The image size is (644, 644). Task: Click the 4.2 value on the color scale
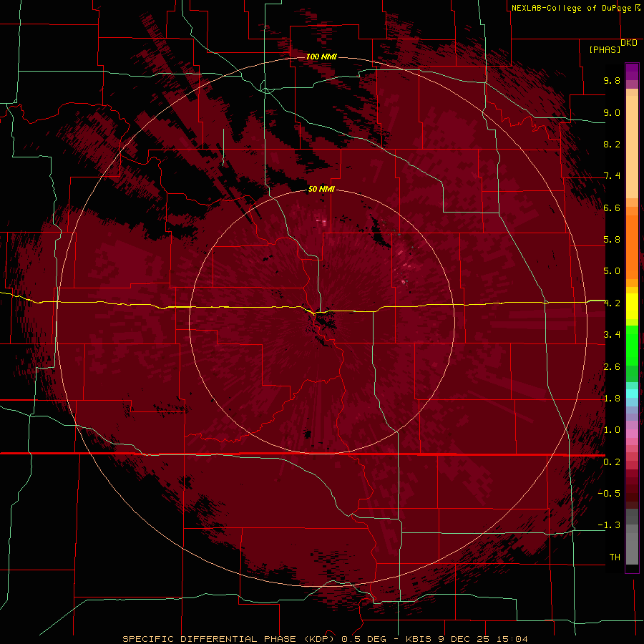point(612,303)
